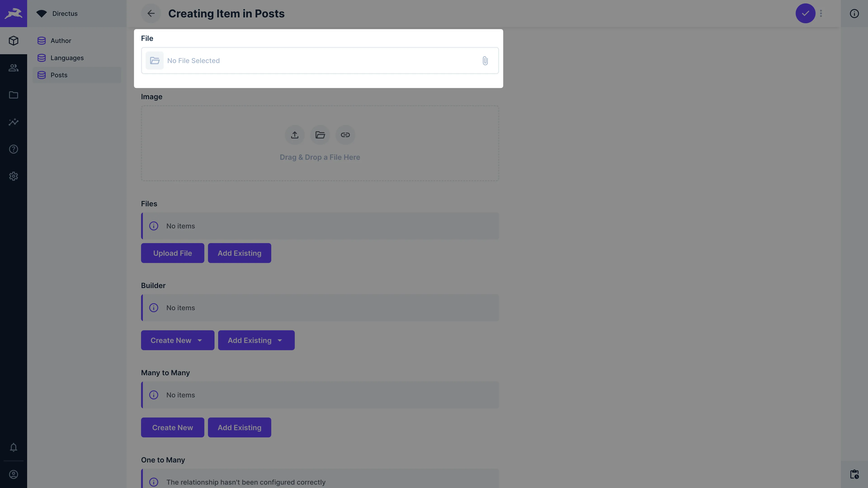868x488 pixels.
Task: Click the paperclip icon in the File field
Action: click(485, 61)
